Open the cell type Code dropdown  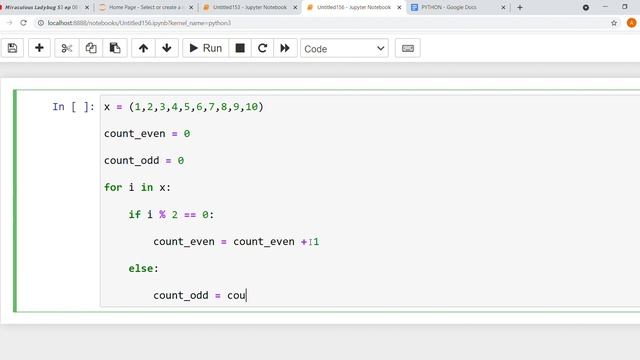(x=344, y=49)
